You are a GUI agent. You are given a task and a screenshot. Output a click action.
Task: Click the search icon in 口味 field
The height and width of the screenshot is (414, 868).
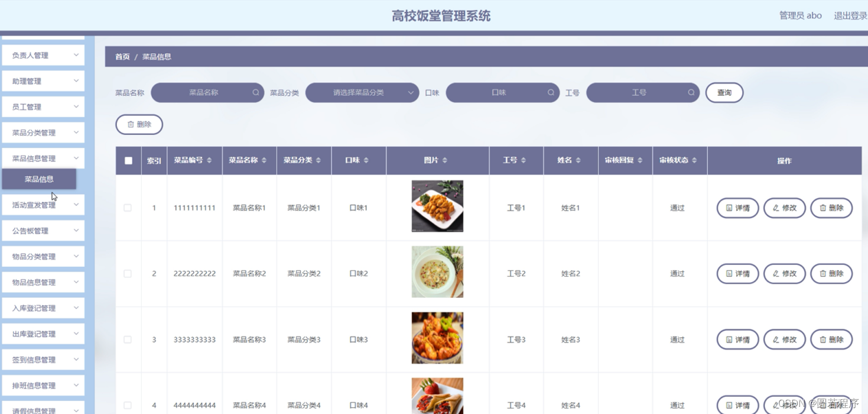[551, 92]
